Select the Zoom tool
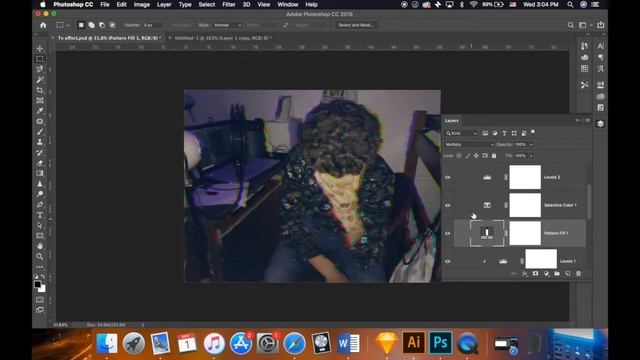Screen dimensions: 640x360 pos(40,257)
